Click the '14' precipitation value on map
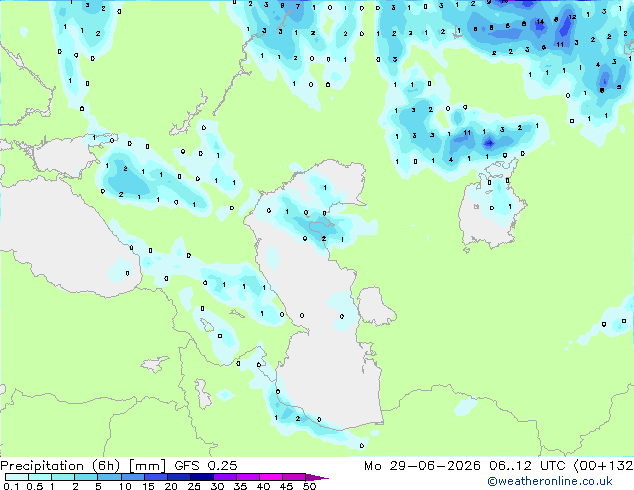Viewport: 634px width, 490px height. (540, 22)
